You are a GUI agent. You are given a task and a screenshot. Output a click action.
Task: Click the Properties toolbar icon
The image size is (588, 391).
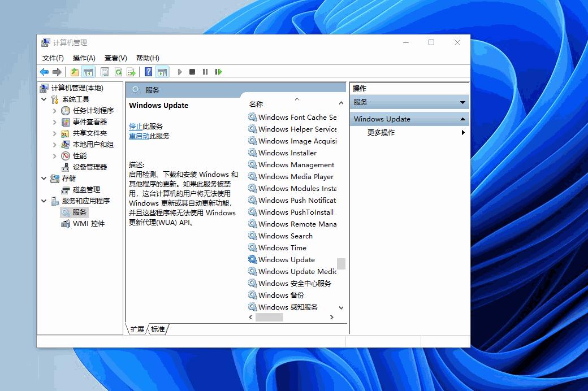click(x=105, y=72)
